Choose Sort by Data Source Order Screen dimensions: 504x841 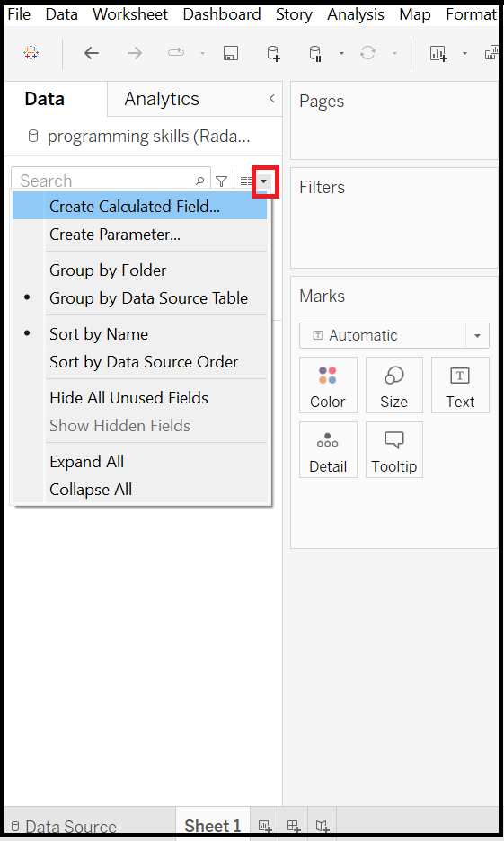(144, 362)
